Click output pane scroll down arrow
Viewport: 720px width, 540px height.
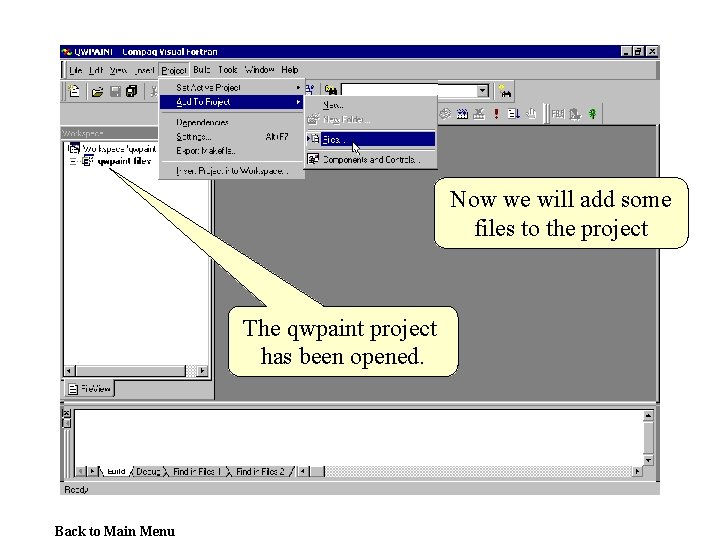point(648,460)
